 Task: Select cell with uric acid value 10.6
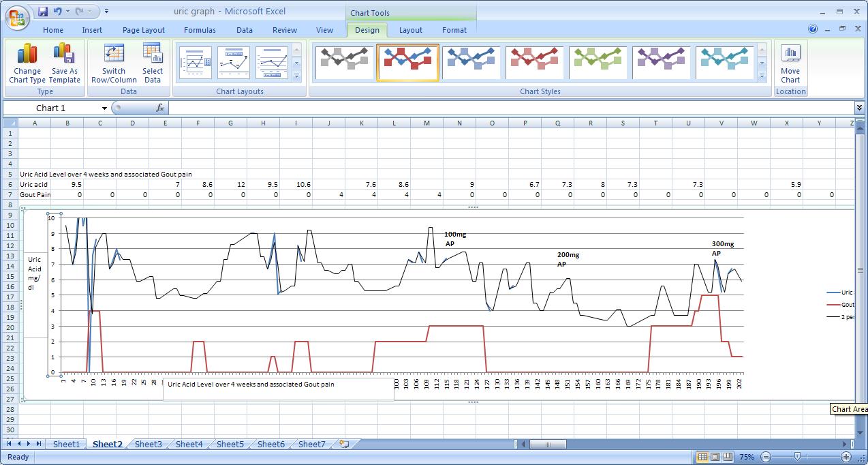296,184
